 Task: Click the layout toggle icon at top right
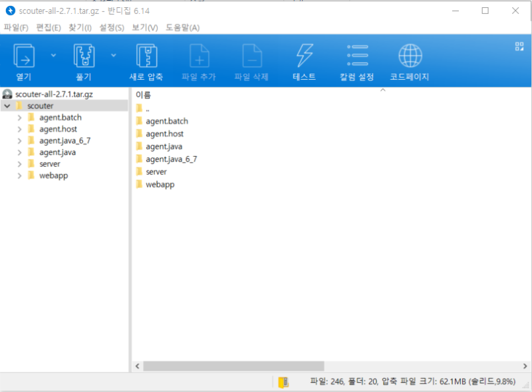(519, 48)
